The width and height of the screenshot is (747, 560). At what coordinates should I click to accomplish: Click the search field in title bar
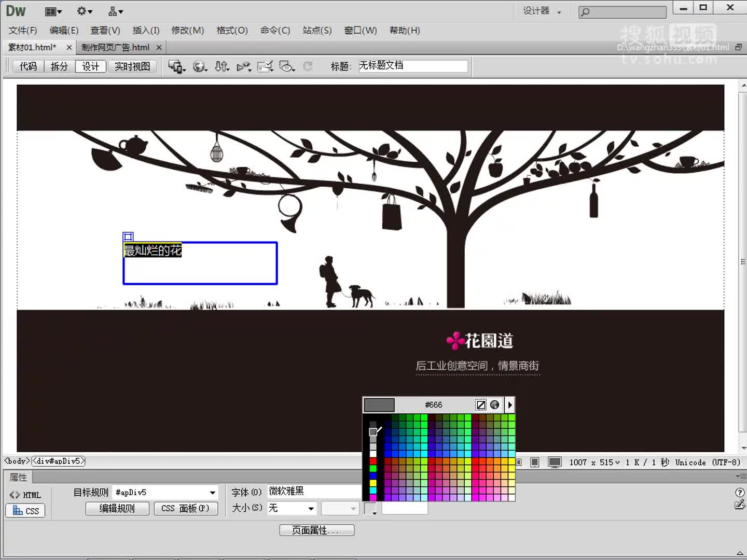pos(622,12)
